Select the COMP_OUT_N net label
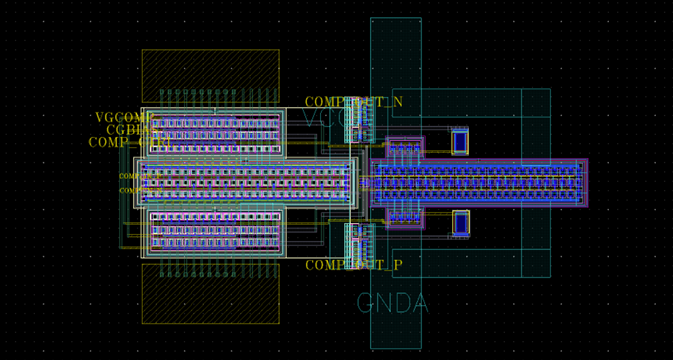 click(x=354, y=102)
